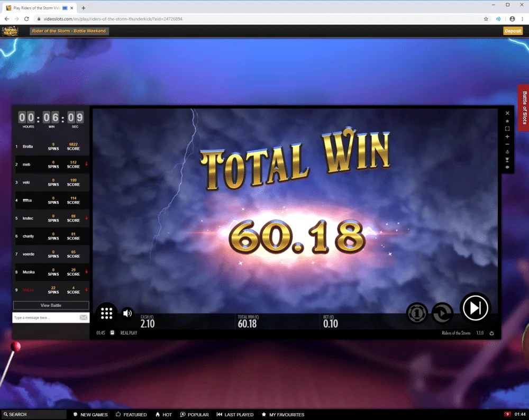
Task: Open the game menu grid icon
Action: [107, 313]
